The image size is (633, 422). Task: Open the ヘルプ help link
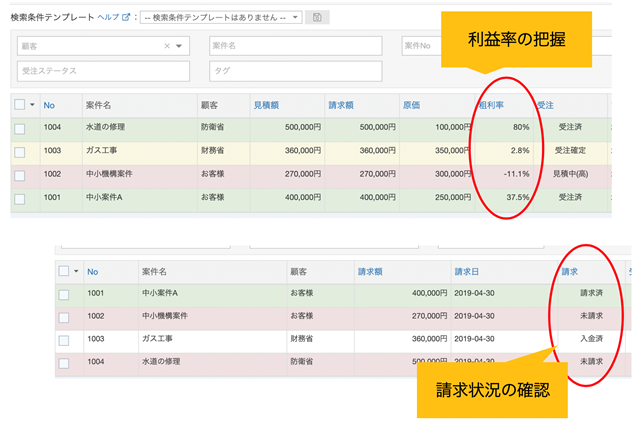coord(107,18)
